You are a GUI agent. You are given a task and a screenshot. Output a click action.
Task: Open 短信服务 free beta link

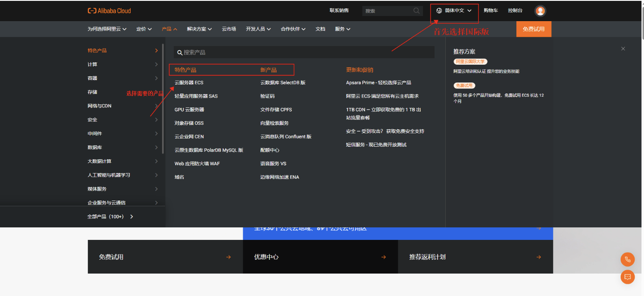(x=376, y=145)
